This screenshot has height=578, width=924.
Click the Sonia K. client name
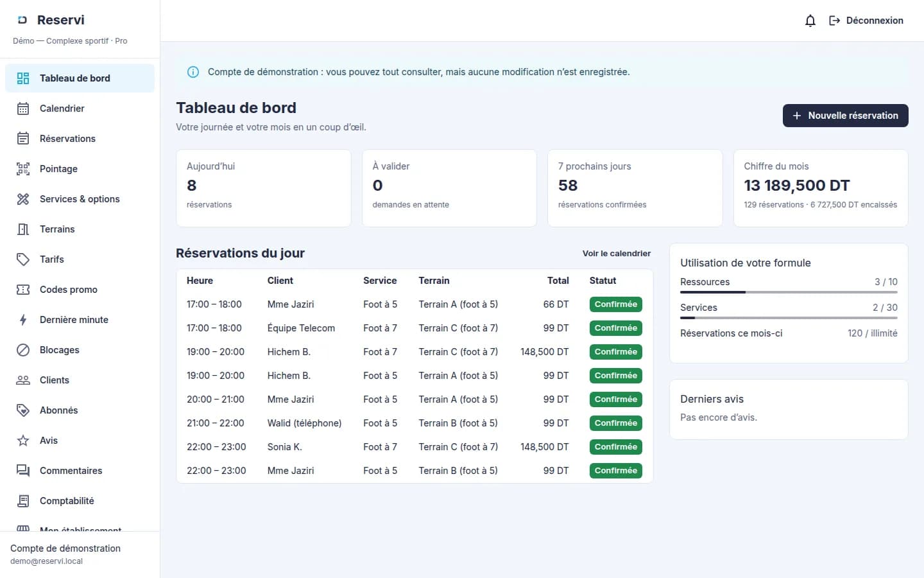coord(284,447)
